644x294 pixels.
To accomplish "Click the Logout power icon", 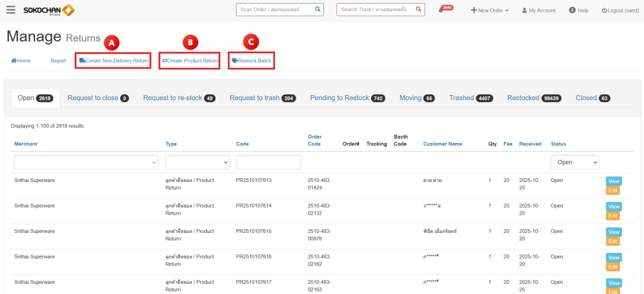I will coord(604,11).
